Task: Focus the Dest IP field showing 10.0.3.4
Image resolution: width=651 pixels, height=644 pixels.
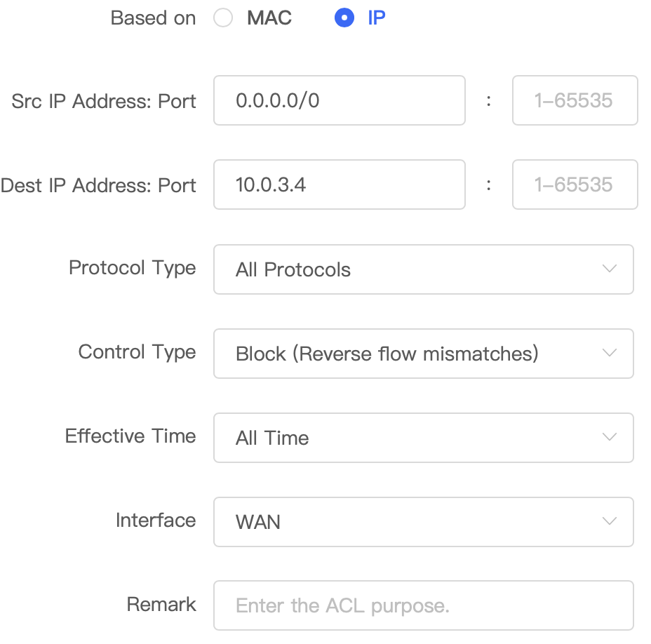Action: tap(340, 185)
